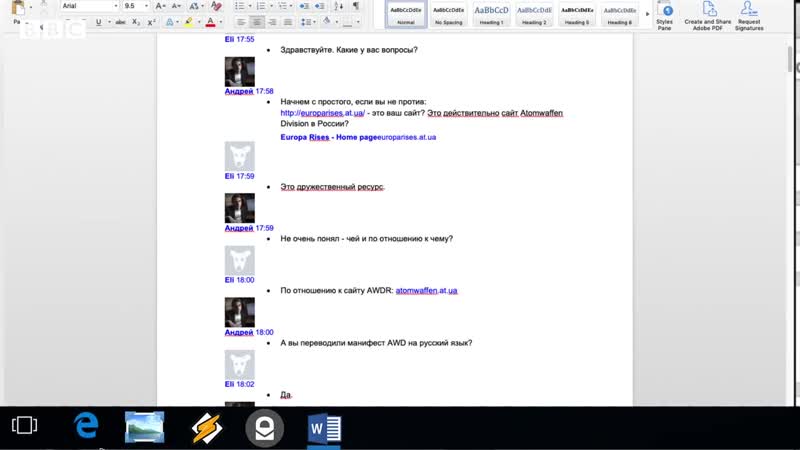Image resolution: width=800 pixels, height=450 pixels.
Task: Click Create and Share Adobe PDF
Action: point(708,16)
